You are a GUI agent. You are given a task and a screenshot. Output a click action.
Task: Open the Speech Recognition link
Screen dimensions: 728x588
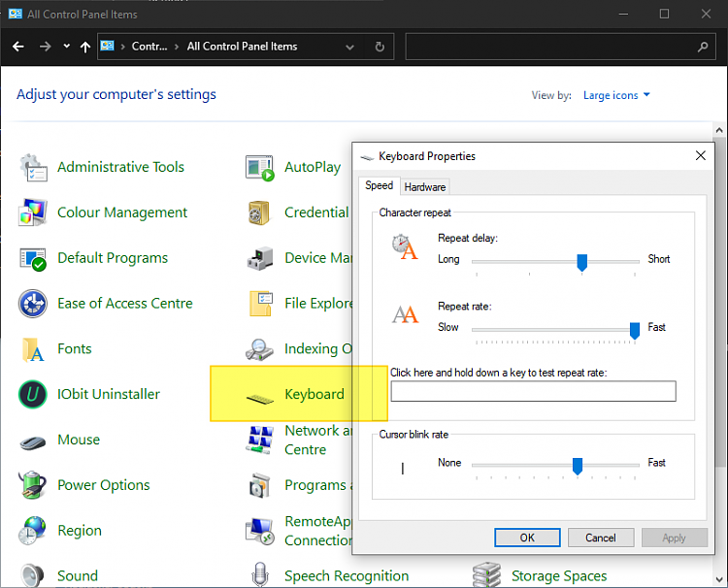coord(347,576)
